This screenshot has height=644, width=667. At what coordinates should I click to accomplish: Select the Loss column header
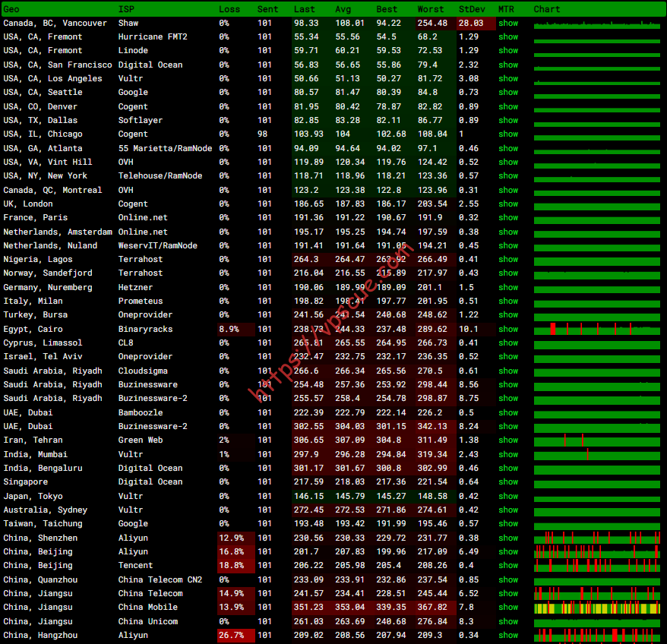(229, 9)
